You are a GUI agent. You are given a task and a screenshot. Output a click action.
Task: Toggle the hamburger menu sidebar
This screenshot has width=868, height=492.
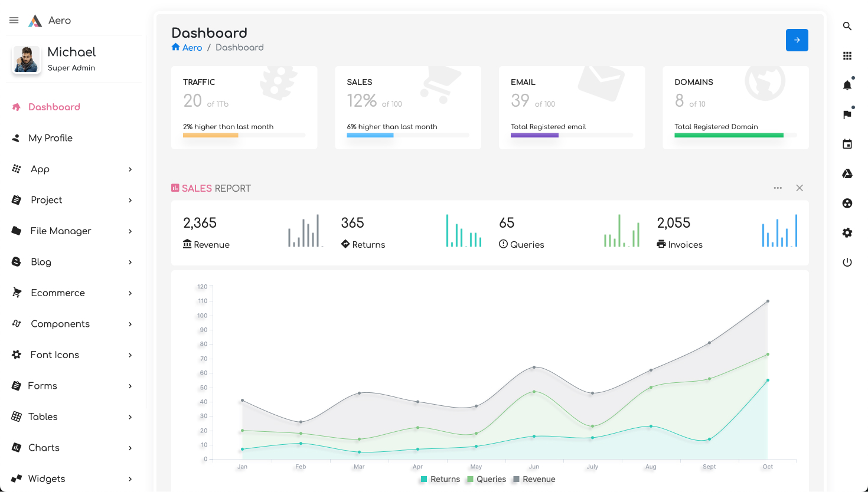click(14, 20)
